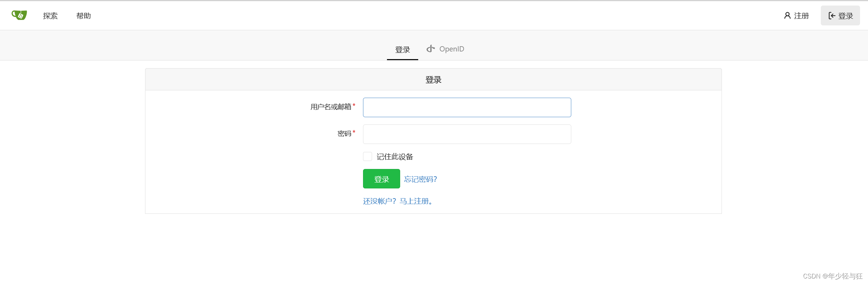Focus the 密码 input field

click(467, 134)
